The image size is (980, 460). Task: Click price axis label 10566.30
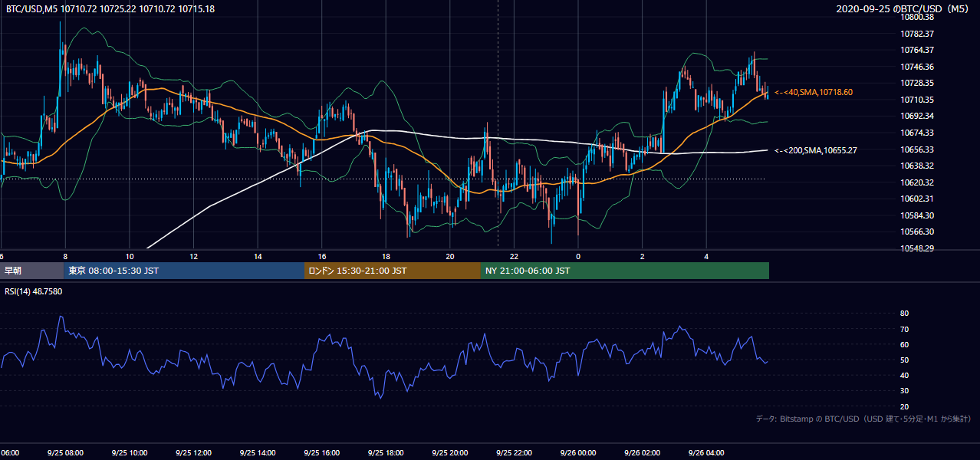pos(917,232)
